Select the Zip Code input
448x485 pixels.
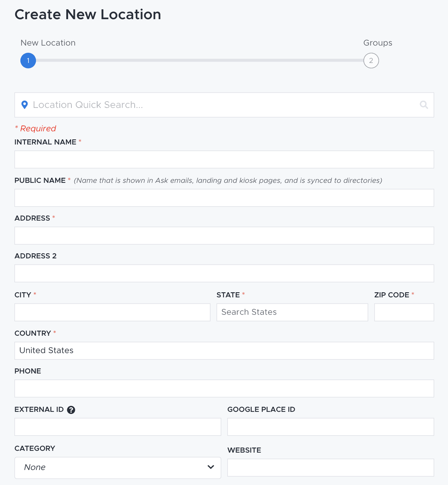coord(404,312)
